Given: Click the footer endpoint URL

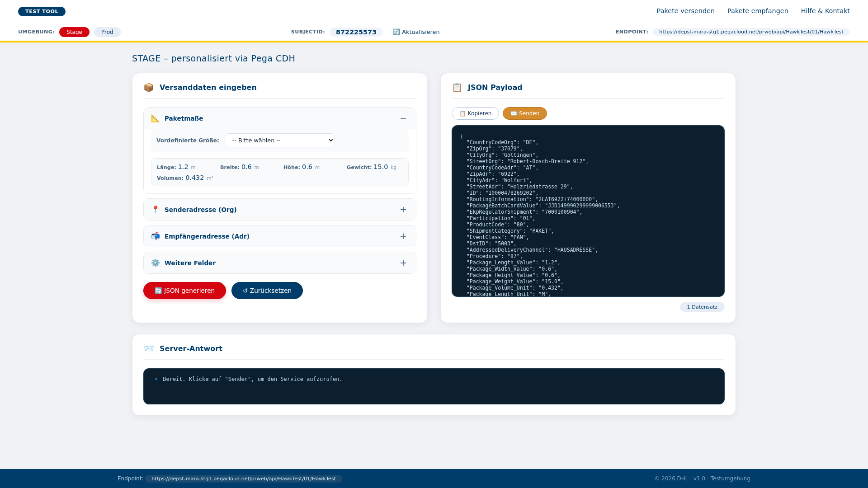Looking at the screenshot, I should [x=244, y=479].
